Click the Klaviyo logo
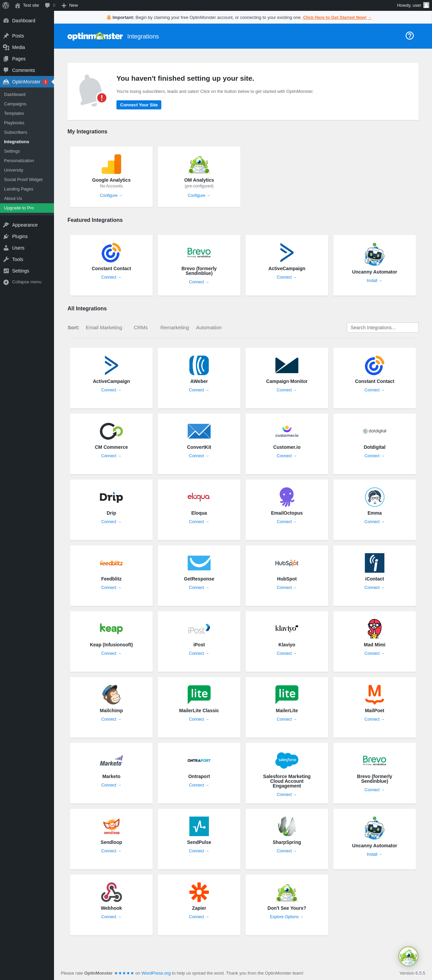 [x=287, y=628]
